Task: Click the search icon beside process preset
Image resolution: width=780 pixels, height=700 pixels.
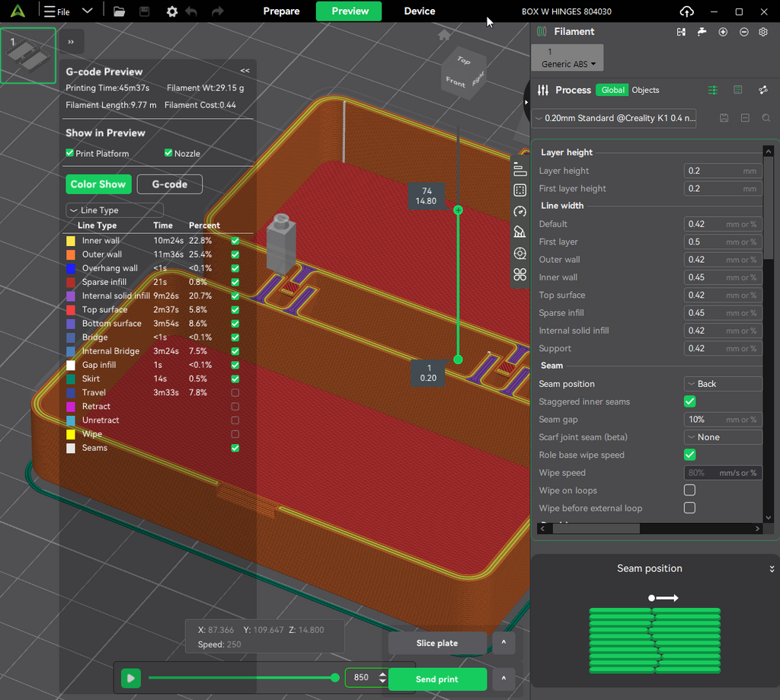Action: pyautogui.click(x=766, y=118)
